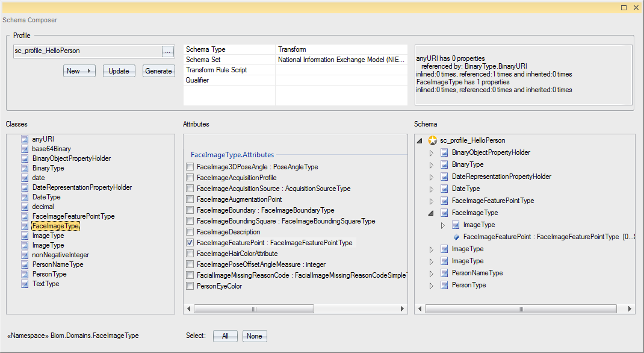Enable the PersonEyeColor checkbox
The height and width of the screenshot is (353, 644).
tap(190, 286)
